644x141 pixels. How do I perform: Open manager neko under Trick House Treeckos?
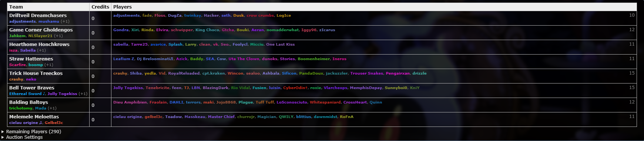(x=31, y=79)
